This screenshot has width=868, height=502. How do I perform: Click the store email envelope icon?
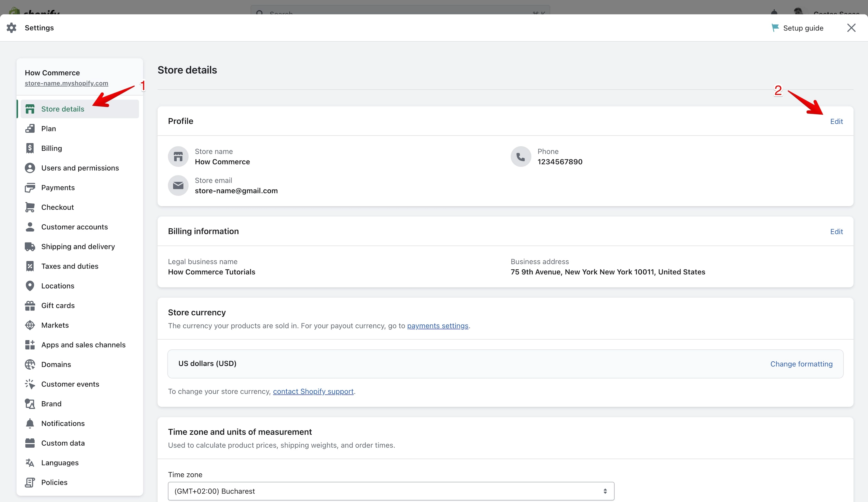point(178,186)
